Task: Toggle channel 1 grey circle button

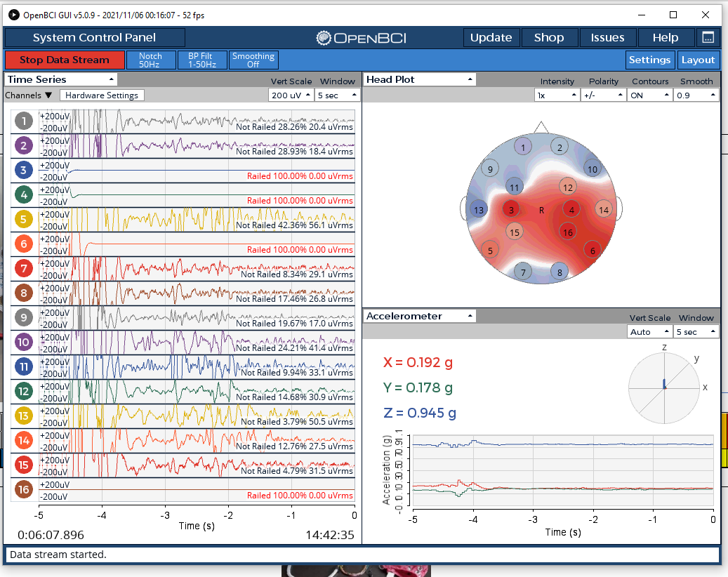Action: [x=24, y=121]
